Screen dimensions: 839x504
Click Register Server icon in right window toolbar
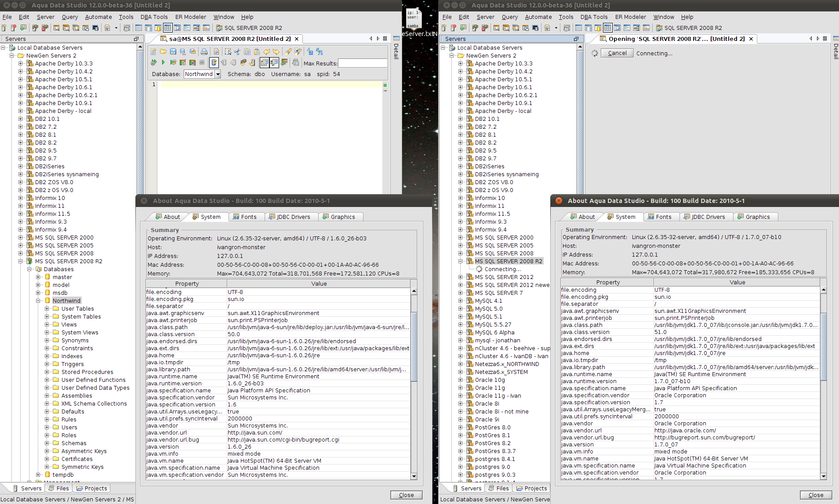(444, 28)
